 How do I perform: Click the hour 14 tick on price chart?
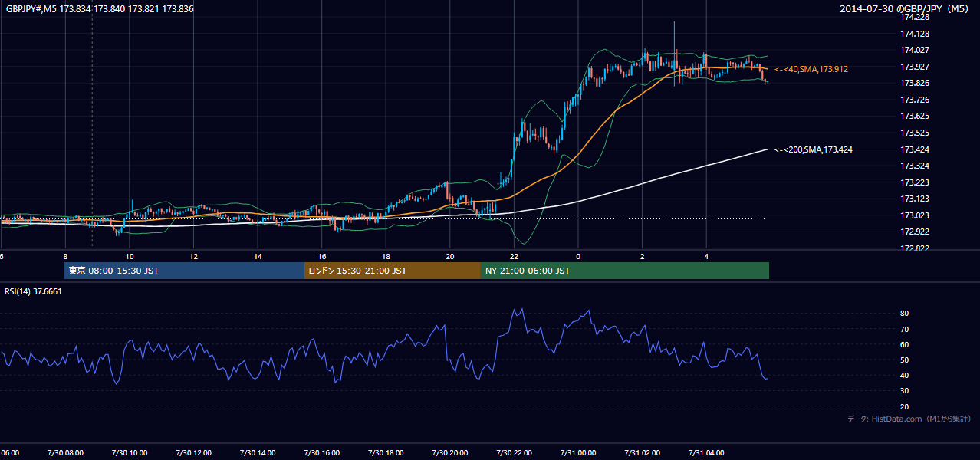point(258,256)
